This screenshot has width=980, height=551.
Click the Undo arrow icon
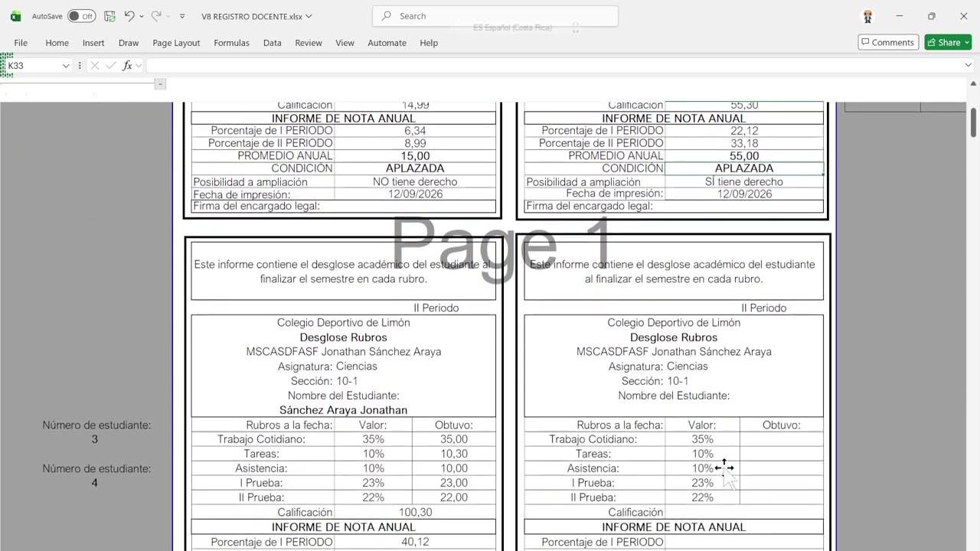(x=129, y=16)
